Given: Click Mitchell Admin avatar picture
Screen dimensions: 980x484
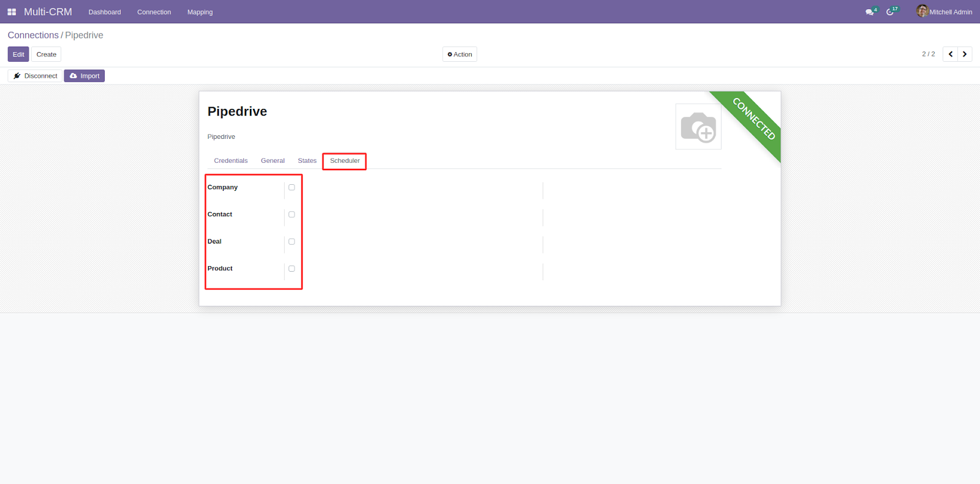Looking at the screenshot, I should 922,11.
